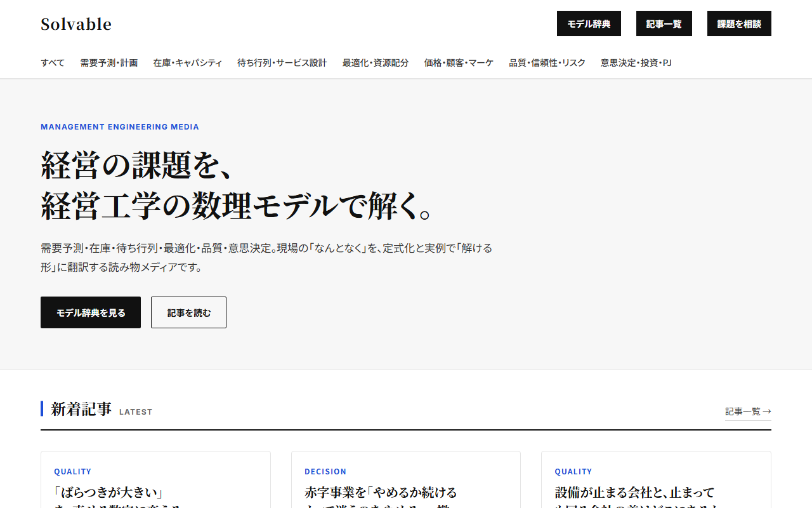Viewport: 812px width, 508px height.
Task: Open the 設備が止まる会社と article card
Action: pos(656,479)
